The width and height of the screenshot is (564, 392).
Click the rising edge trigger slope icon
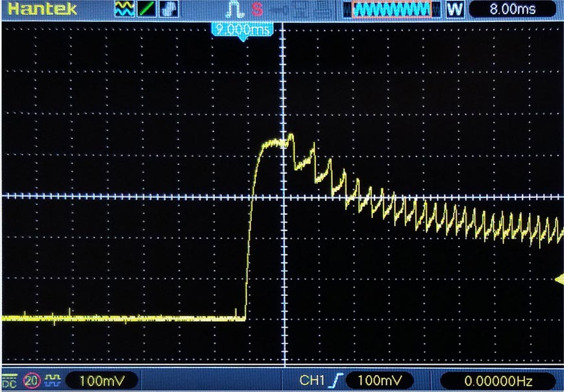[336, 380]
